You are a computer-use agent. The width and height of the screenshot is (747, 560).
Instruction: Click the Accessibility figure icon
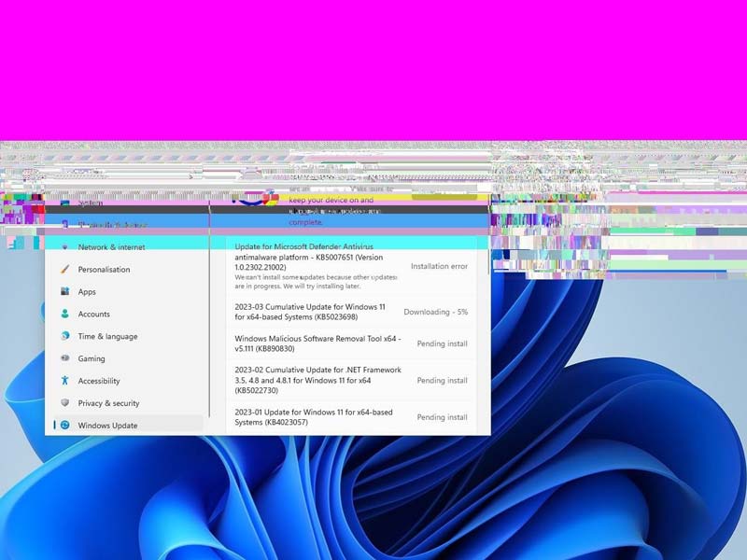click(x=63, y=381)
